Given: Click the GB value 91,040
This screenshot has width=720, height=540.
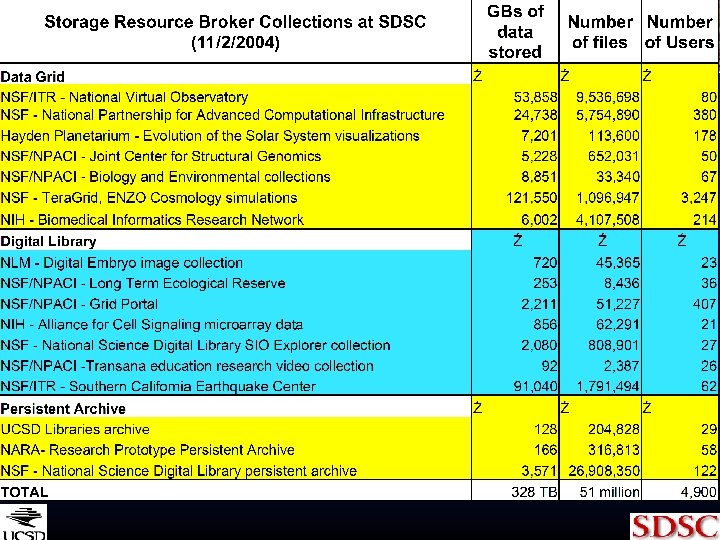Looking at the screenshot, I should click(535, 386).
